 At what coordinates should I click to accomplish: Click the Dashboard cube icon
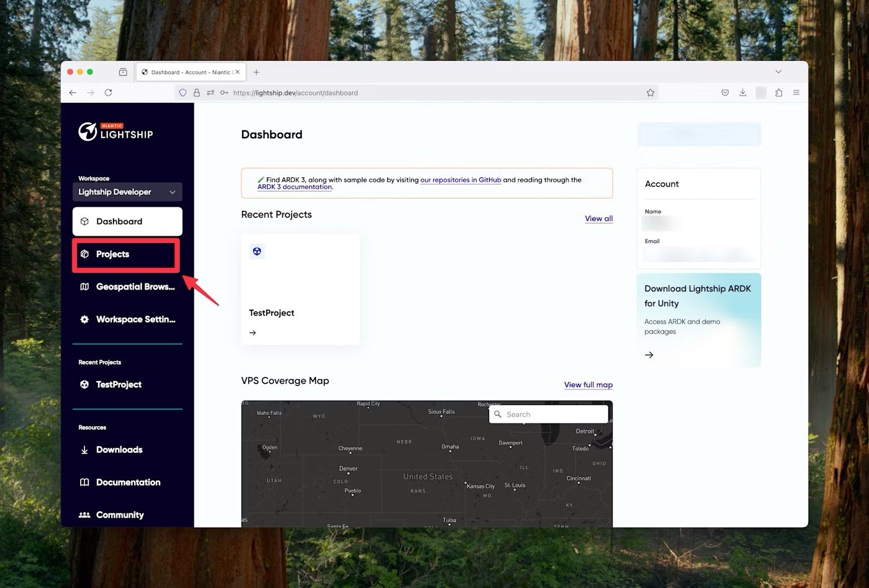[x=84, y=221]
